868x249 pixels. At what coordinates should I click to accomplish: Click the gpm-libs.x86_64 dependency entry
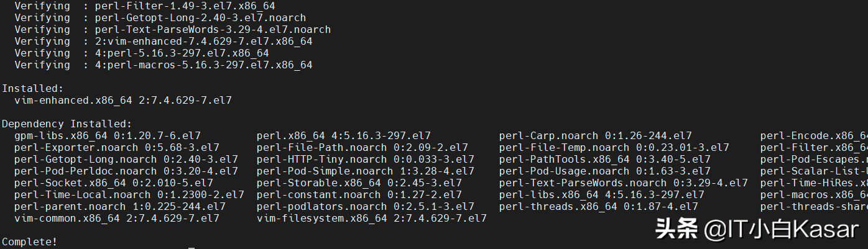click(107, 135)
